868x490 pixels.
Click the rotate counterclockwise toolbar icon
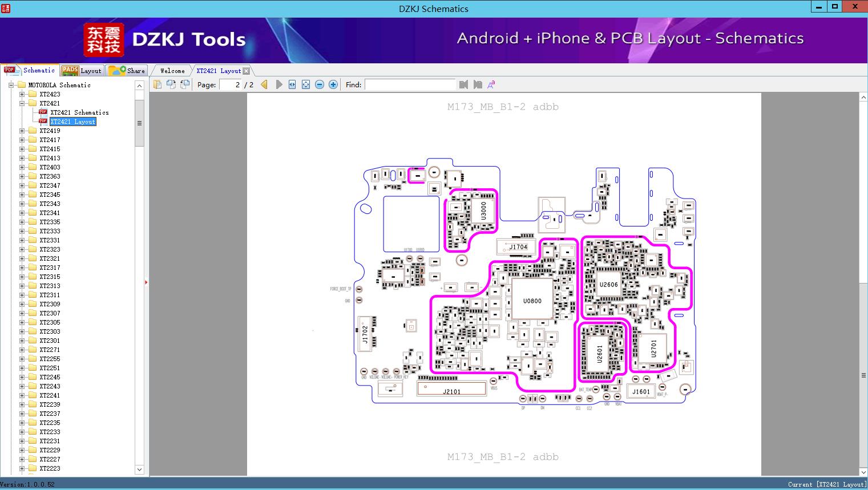click(171, 84)
